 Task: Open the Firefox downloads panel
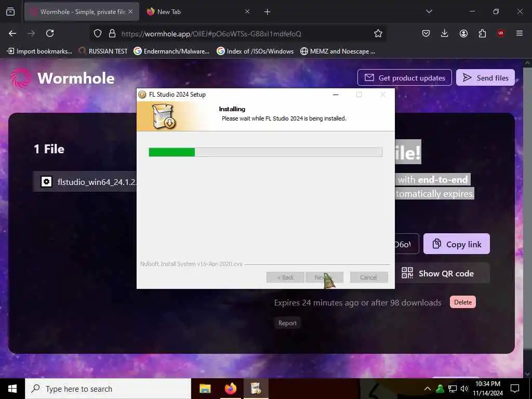click(445, 33)
